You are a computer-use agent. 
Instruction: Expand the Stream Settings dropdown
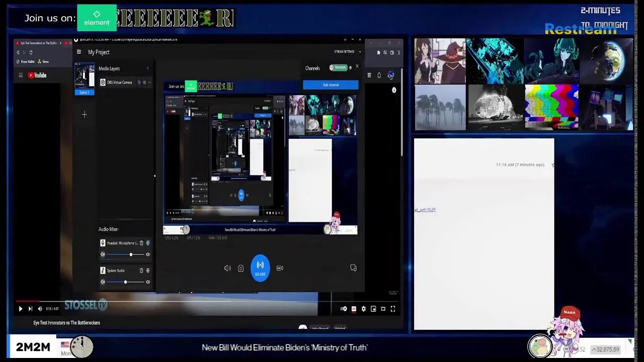point(347,52)
